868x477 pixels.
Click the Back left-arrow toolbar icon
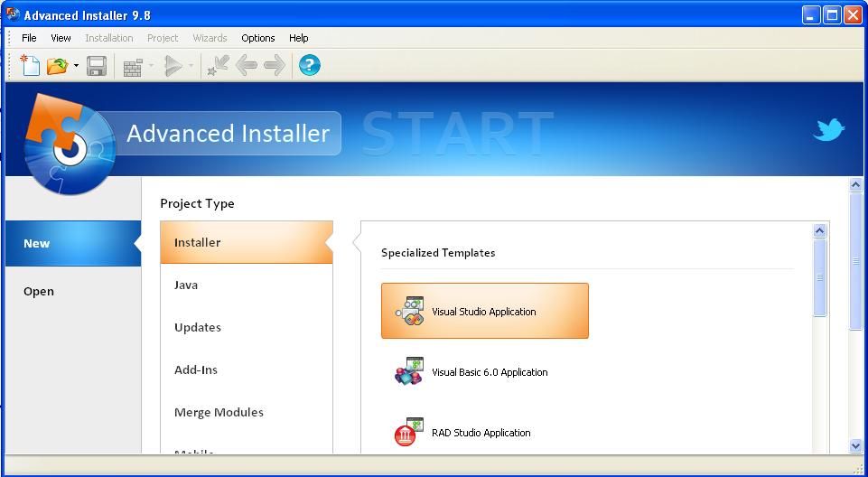tap(247, 65)
